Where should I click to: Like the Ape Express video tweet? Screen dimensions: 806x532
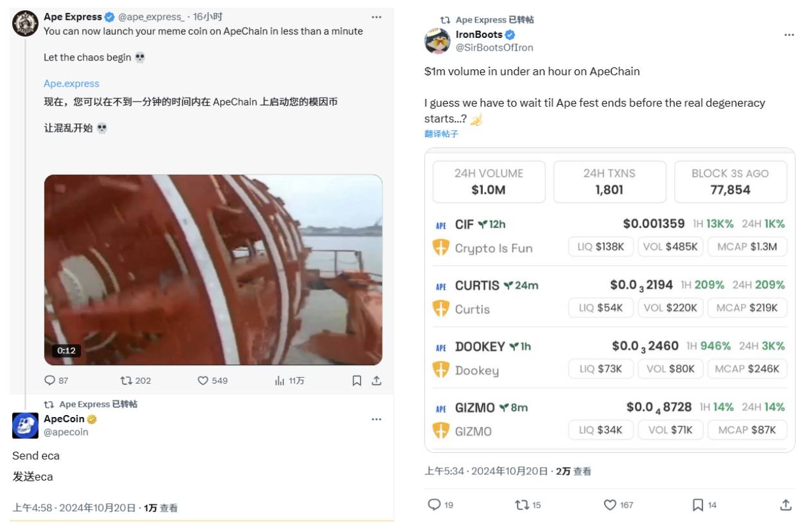[x=205, y=380]
